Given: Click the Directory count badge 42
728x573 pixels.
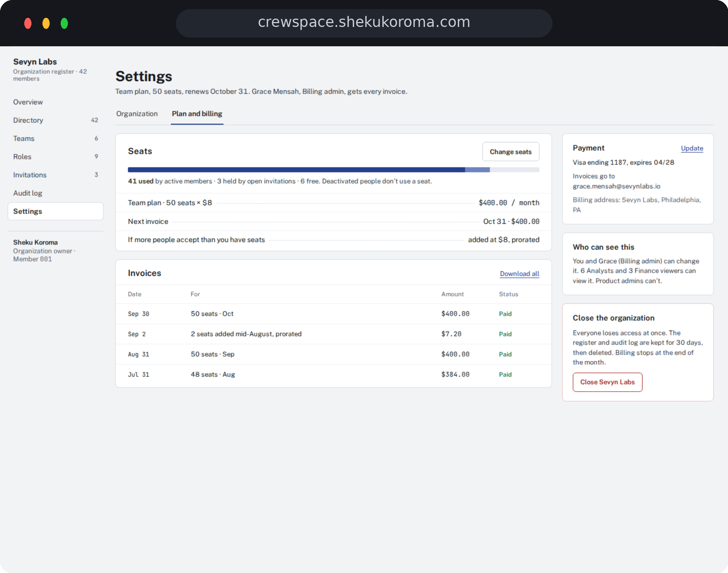Looking at the screenshot, I should (x=94, y=120).
